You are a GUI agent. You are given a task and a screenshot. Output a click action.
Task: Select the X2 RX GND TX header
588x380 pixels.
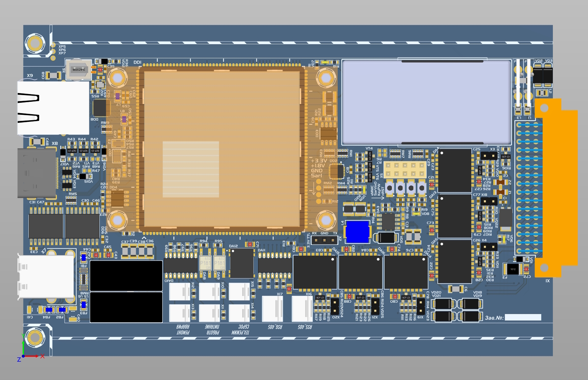tap(324, 240)
